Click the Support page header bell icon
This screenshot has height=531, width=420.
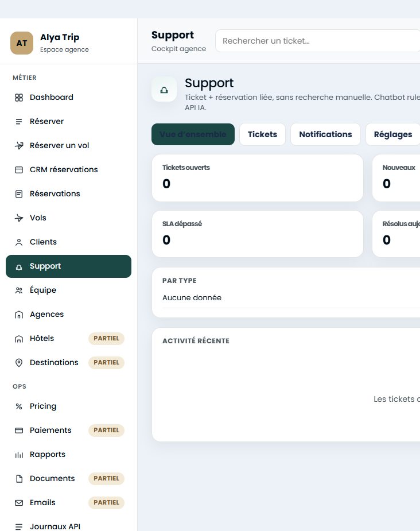point(164,90)
